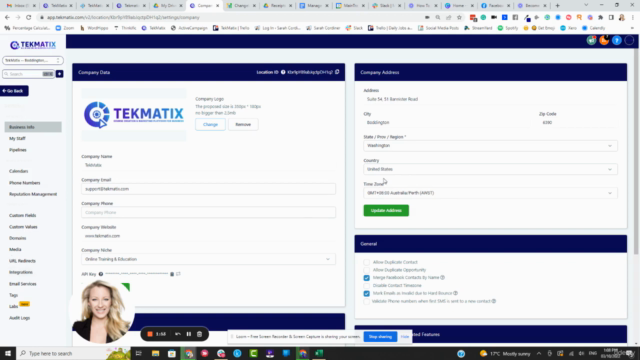Image resolution: width=640 pixels, height=360 pixels.
Task: Click the Company Email input field
Action: (208, 189)
